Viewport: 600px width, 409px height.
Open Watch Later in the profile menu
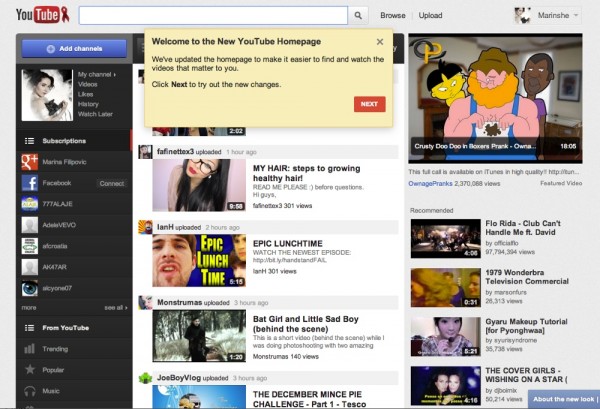pyautogui.click(x=95, y=114)
